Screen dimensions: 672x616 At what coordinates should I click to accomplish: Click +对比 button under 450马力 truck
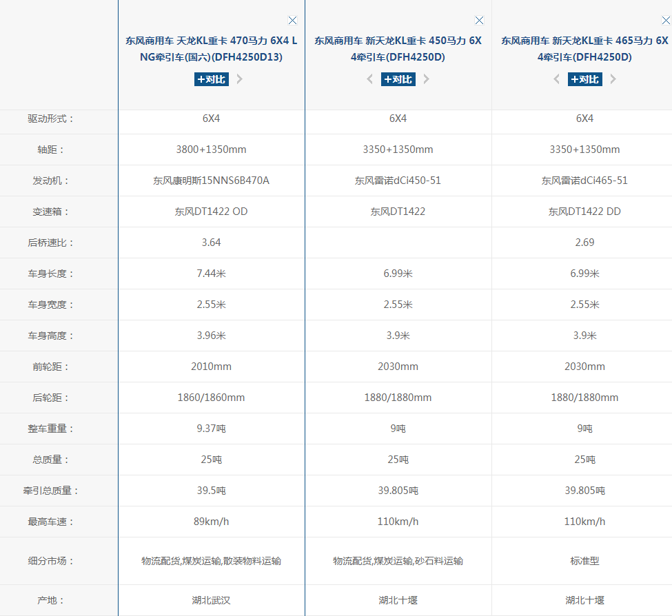point(398,79)
